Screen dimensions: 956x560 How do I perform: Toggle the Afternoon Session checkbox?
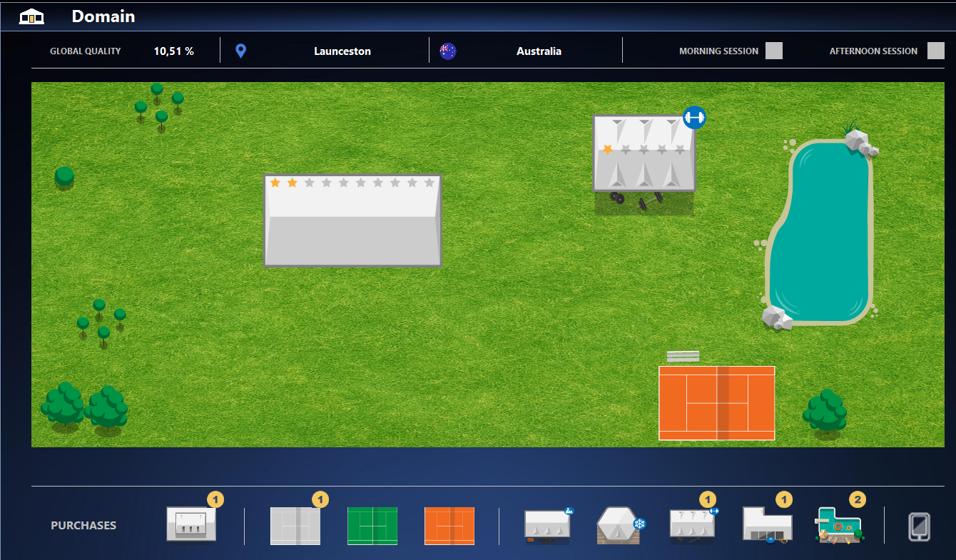[936, 51]
